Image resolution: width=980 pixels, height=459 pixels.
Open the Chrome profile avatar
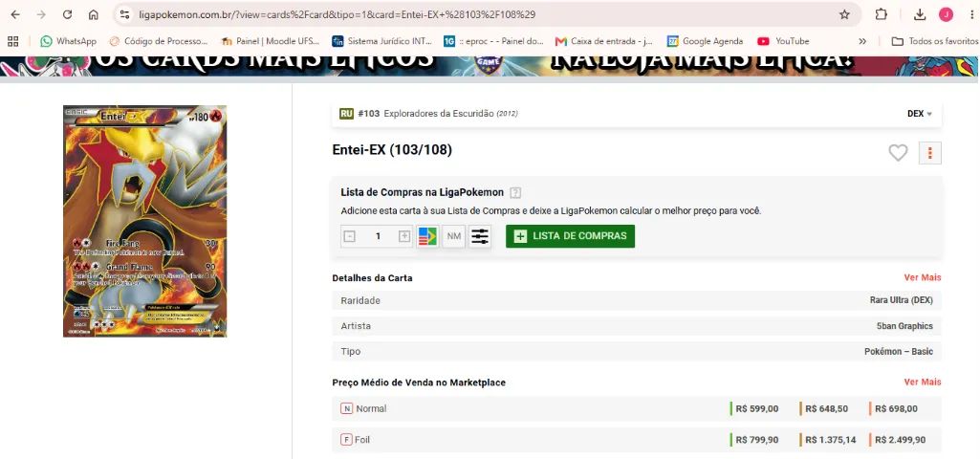click(946, 14)
